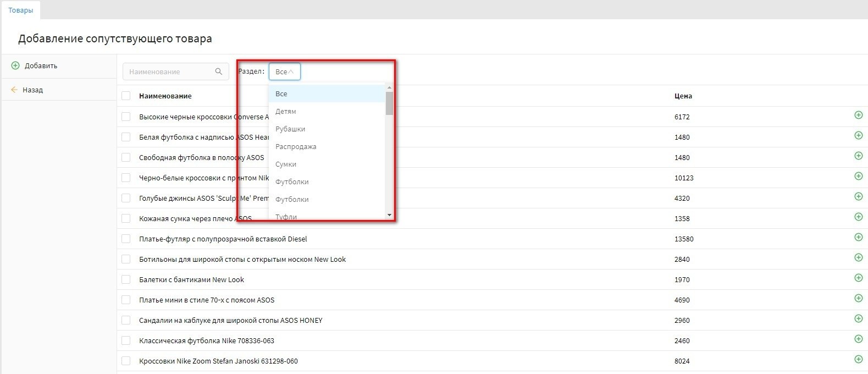Add product priced 10123 via plus icon

click(x=858, y=177)
